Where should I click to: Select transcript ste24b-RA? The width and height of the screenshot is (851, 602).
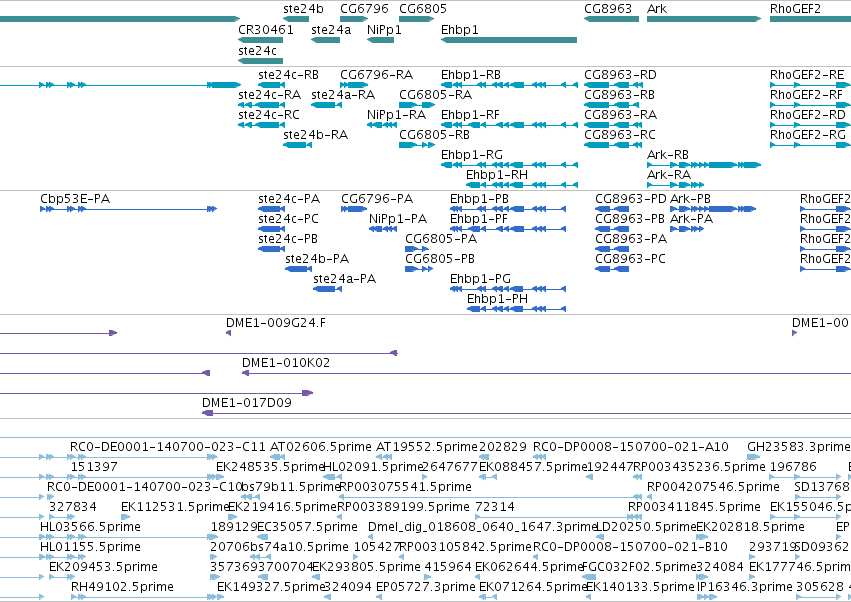(315, 135)
